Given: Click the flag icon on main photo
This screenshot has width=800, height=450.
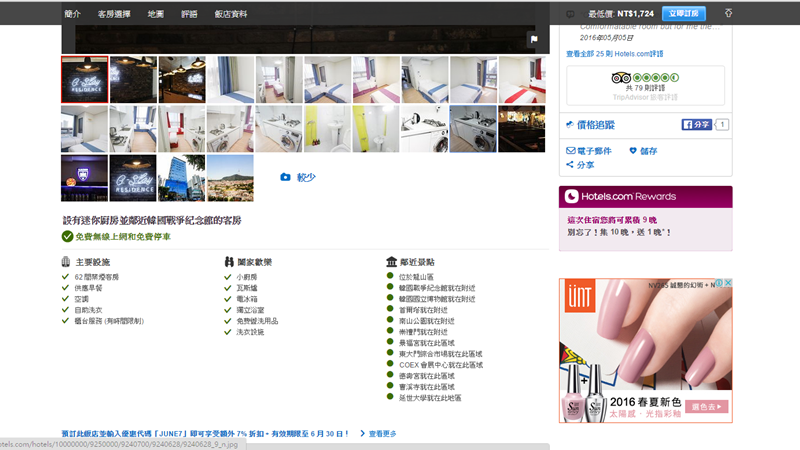Looking at the screenshot, I should pyautogui.click(x=534, y=39).
